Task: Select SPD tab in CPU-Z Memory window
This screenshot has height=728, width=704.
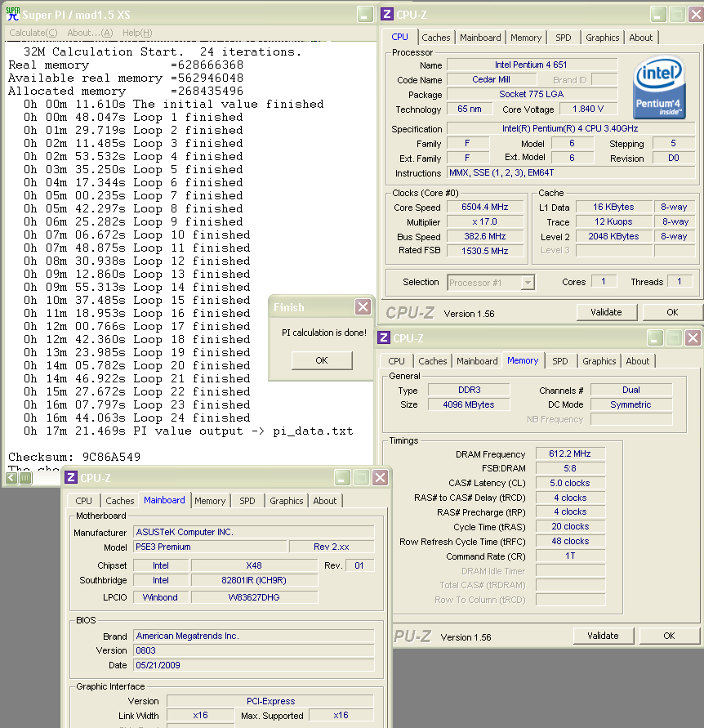Action: coord(559,361)
